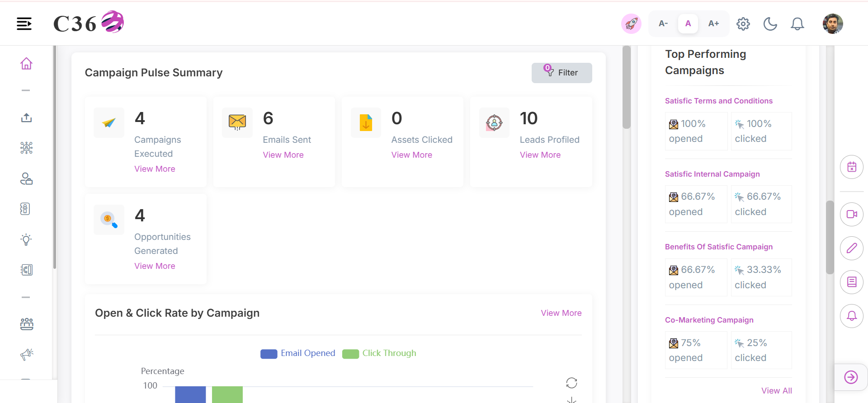Open Benefits Of Satisfic Campaign link

point(718,247)
